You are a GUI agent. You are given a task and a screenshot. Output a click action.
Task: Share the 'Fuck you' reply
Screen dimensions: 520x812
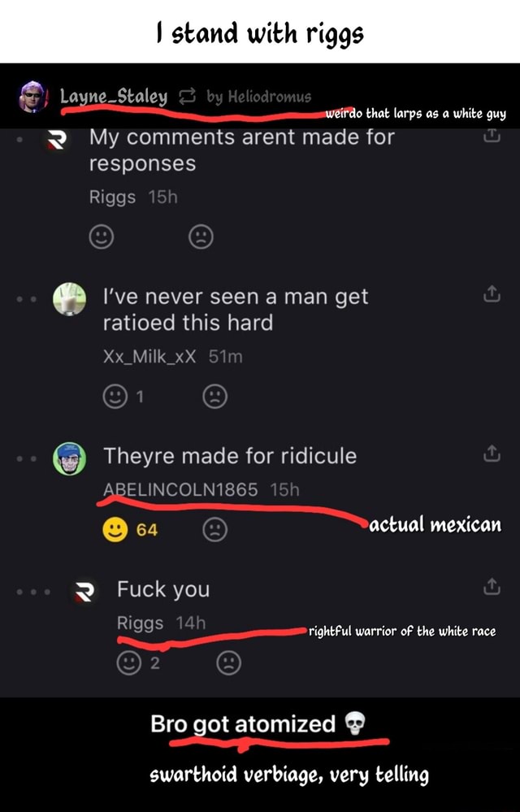[x=492, y=586]
